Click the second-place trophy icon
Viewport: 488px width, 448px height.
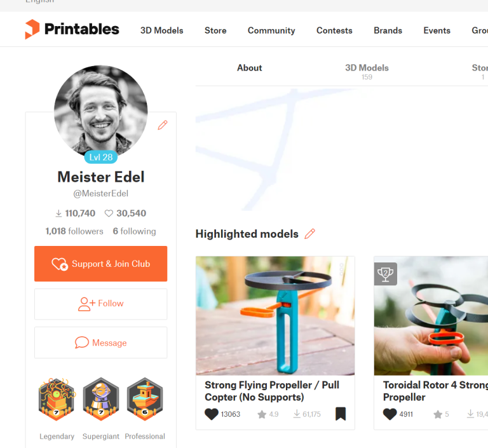pyautogui.click(x=386, y=274)
